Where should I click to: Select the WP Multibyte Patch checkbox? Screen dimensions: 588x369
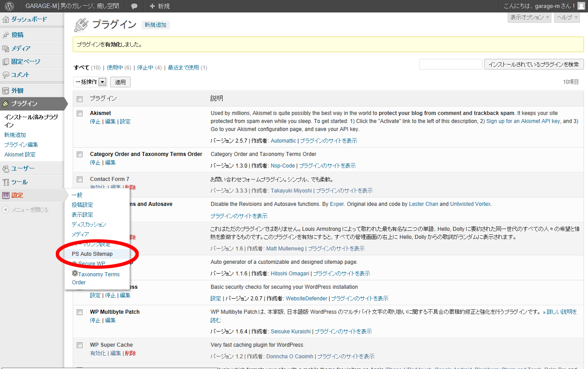pos(80,312)
